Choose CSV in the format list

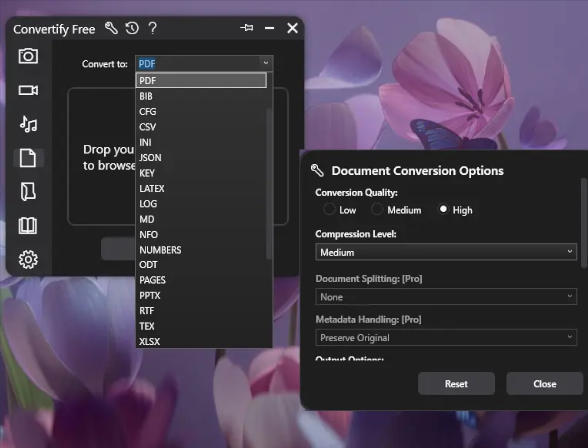pyautogui.click(x=201, y=127)
